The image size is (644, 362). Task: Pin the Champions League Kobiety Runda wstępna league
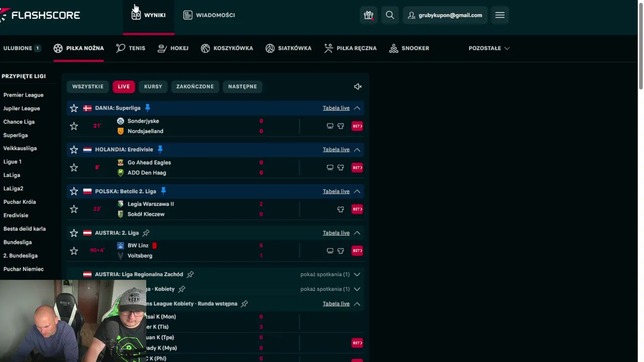click(244, 304)
